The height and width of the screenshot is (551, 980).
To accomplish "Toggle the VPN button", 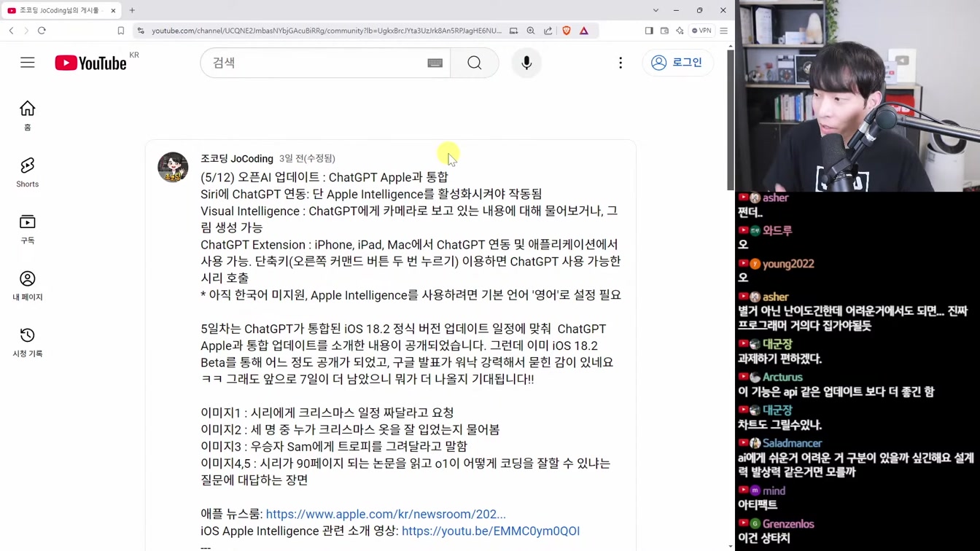I will tap(701, 31).
